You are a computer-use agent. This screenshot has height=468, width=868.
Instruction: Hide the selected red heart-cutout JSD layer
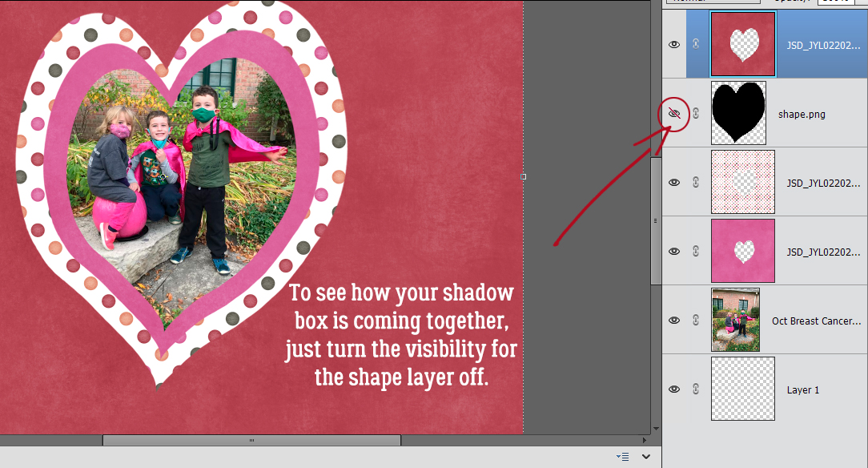(673, 45)
